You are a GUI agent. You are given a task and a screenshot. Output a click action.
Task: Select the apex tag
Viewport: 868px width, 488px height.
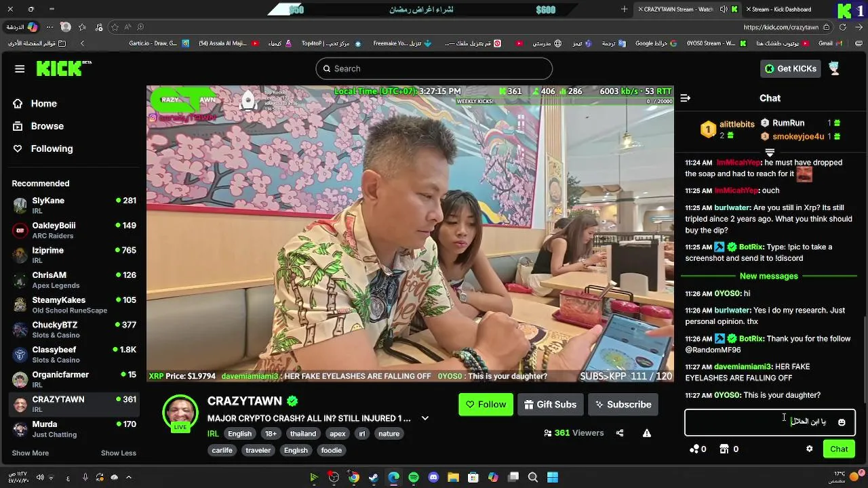pos(338,434)
